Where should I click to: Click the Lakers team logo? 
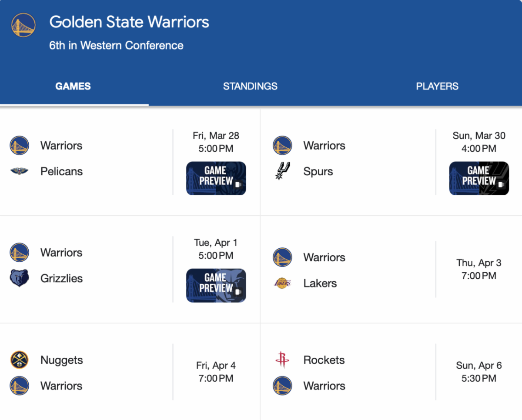coord(282,283)
